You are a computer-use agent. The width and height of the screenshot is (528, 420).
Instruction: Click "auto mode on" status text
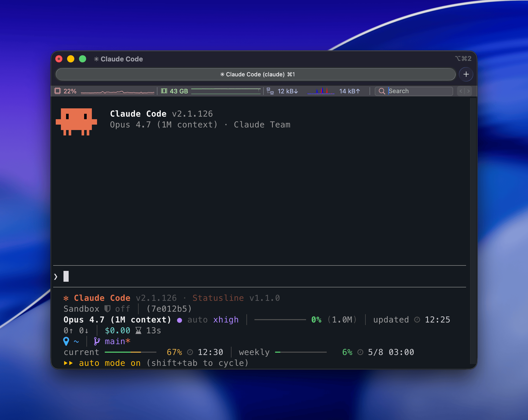pyautogui.click(x=110, y=363)
